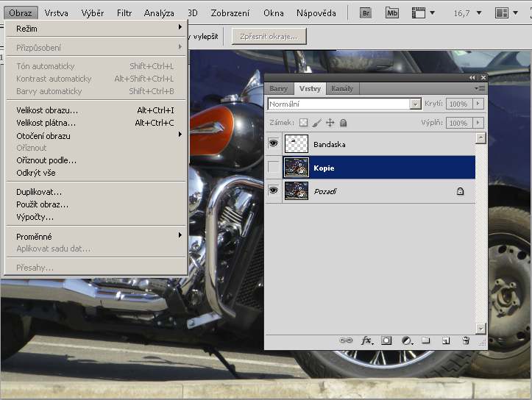Add a layer style with fx icon
This screenshot has width=532, height=400.
(366, 340)
